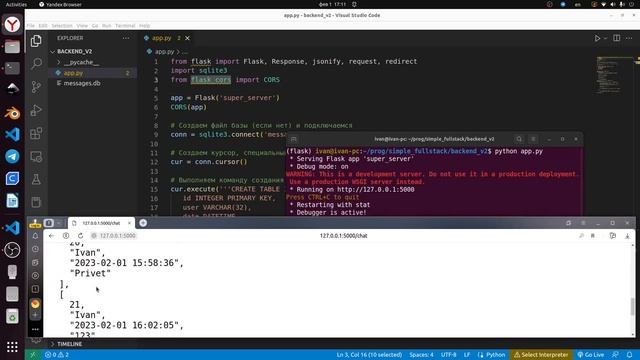The width and height of the screenshot is (640, 360).
Task: Select the 127.0.0.1:5000/chat browser tab
Action: pos(101,223)
